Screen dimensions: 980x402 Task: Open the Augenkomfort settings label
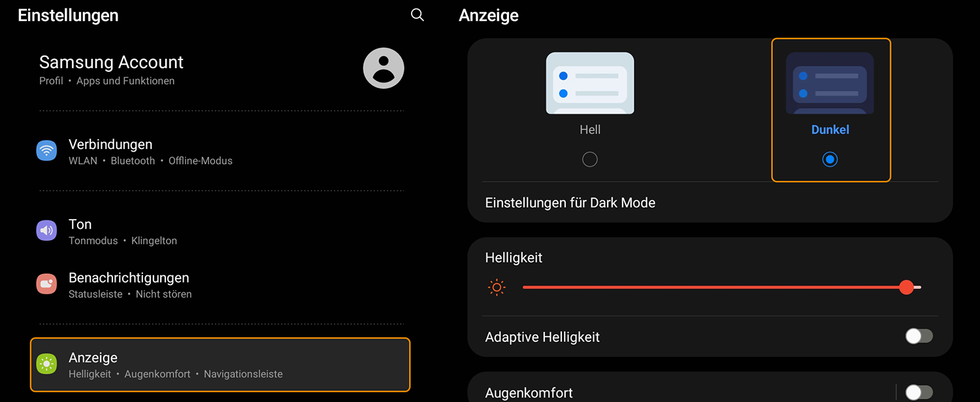529,393
